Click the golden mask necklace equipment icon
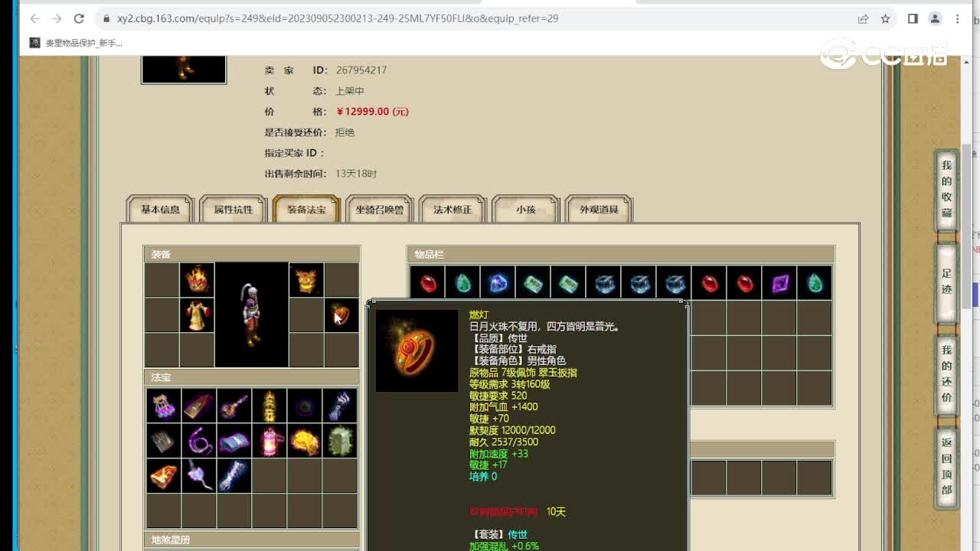 click(306, 280)
